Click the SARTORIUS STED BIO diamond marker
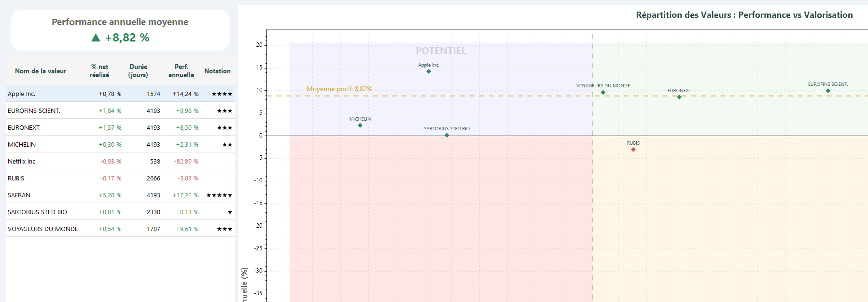 click(x=447, y=135)
